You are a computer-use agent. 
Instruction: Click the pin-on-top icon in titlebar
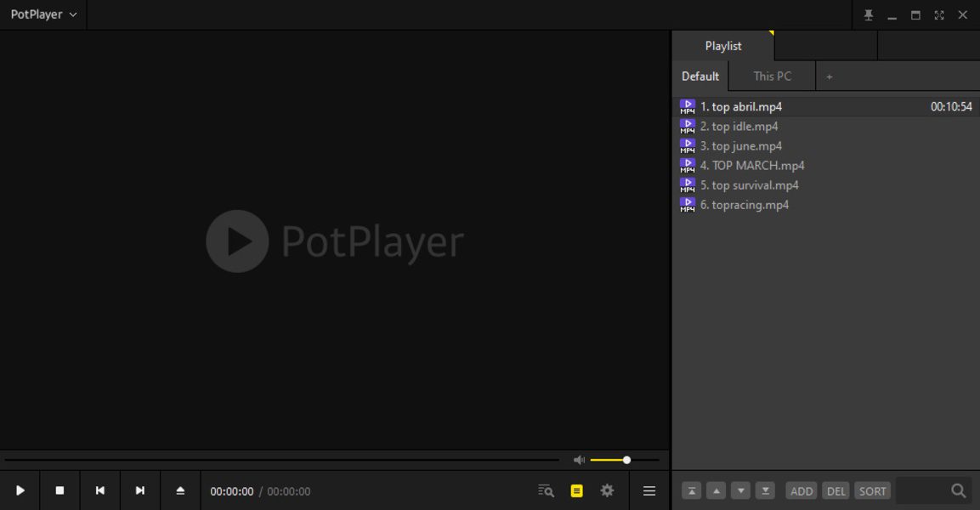tap(868, 14)
